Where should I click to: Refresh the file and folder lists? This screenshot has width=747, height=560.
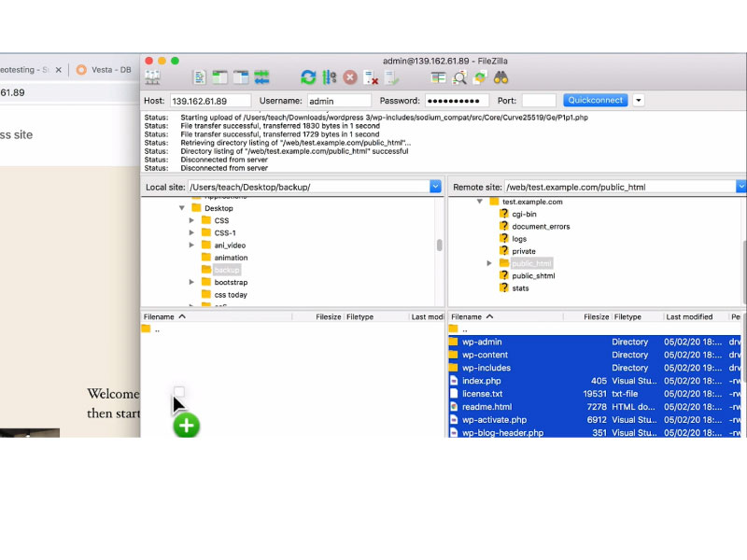click(308, 77)
